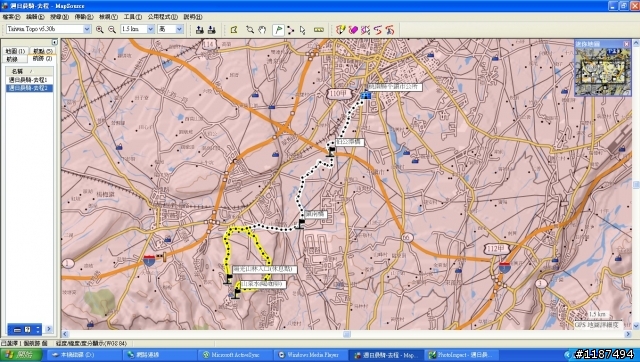Click the map vertical scrollbar thumb
The width and height of the screenshot is (640, 362).
click(636, 185)
